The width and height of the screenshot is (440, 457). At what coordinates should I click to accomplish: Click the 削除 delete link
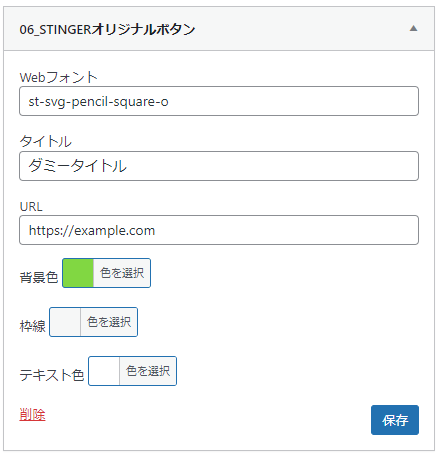pos(32,415)
